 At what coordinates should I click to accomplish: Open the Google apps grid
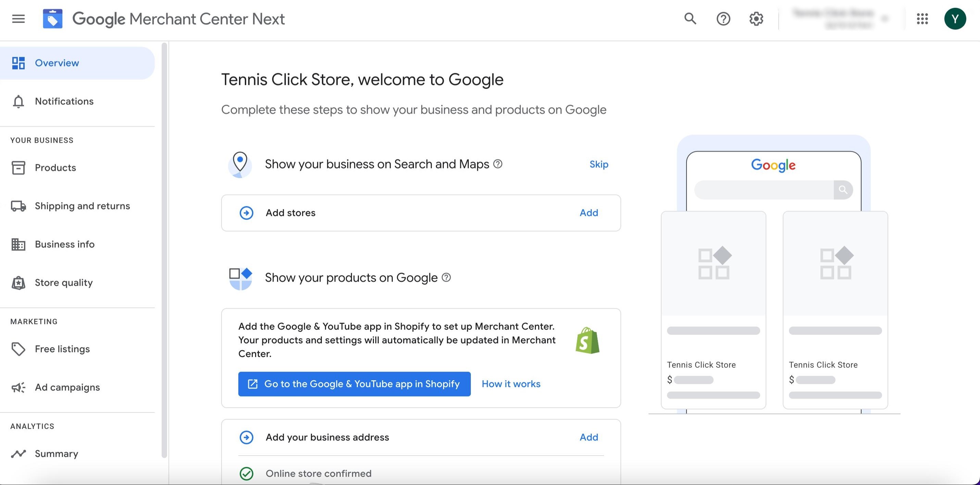[x=922, y=18]
